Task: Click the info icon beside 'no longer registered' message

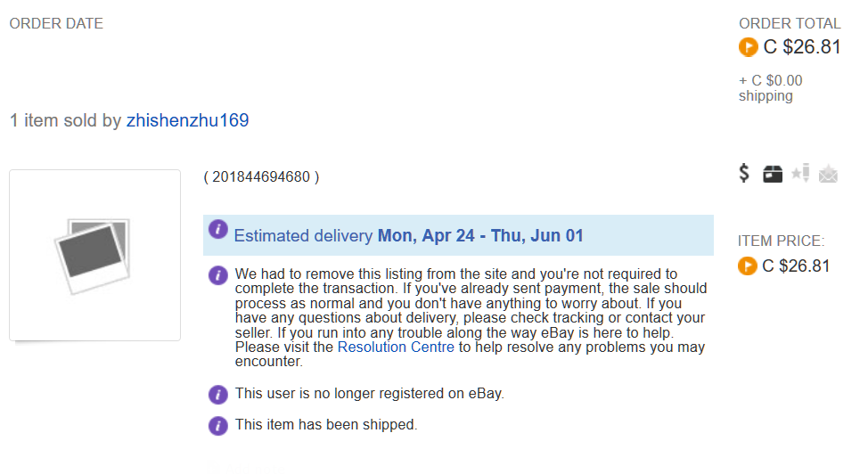Action: click(218, 395)
